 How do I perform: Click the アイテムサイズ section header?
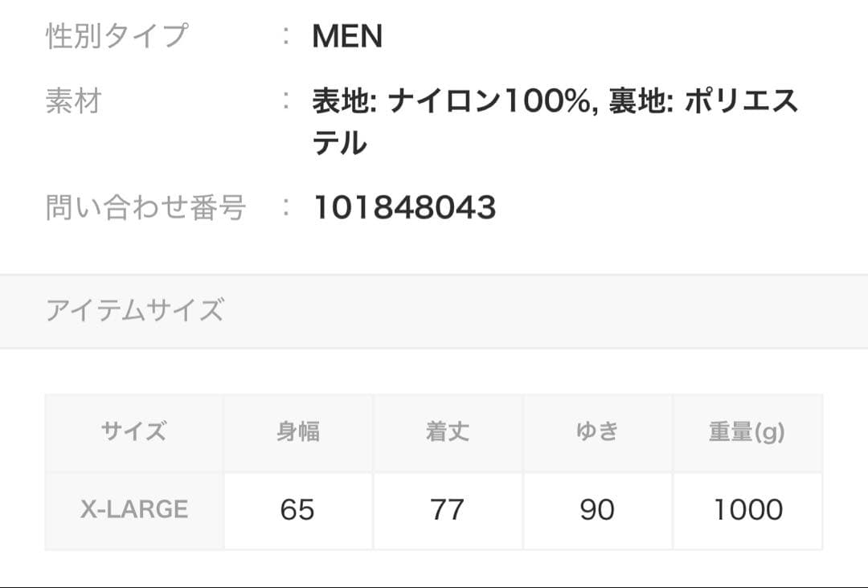(x=134, y=310)
